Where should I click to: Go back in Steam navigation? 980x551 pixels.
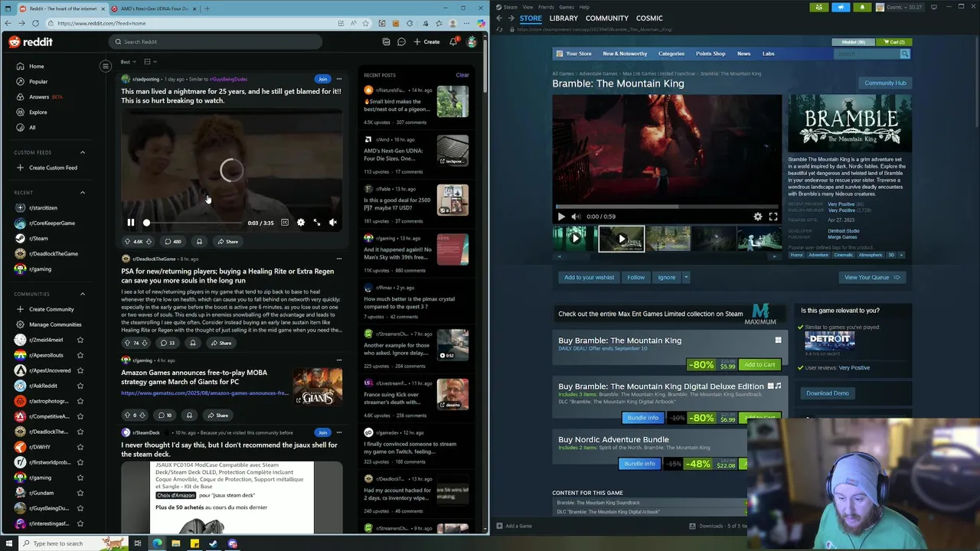[x=499, y=18]
